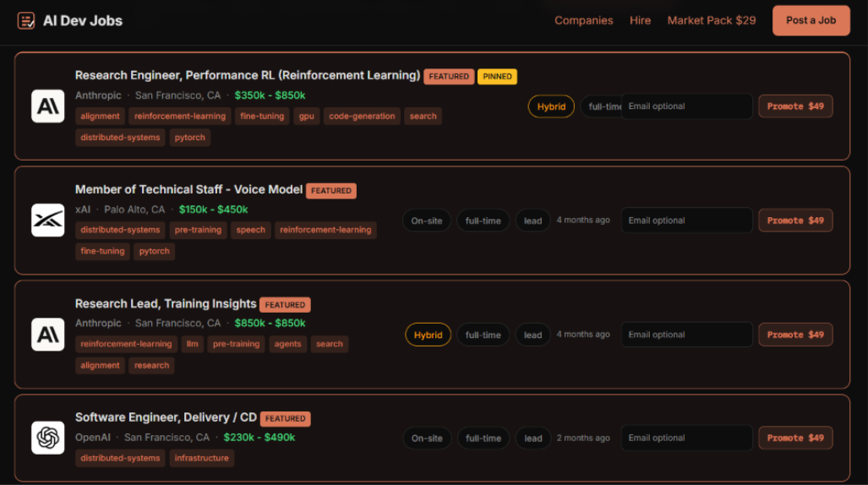
Task: Focus Email optional field on first job
Action: [x=686, y=106]
